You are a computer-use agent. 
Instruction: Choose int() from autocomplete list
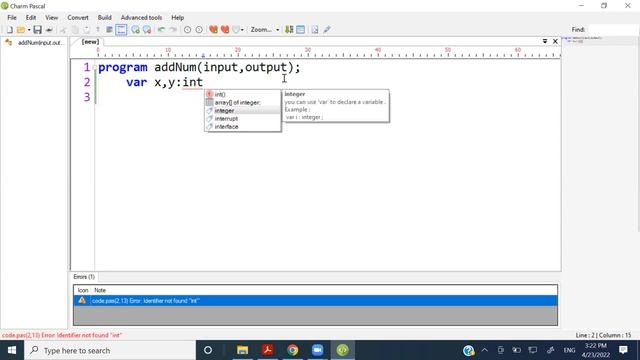[242, 94]
